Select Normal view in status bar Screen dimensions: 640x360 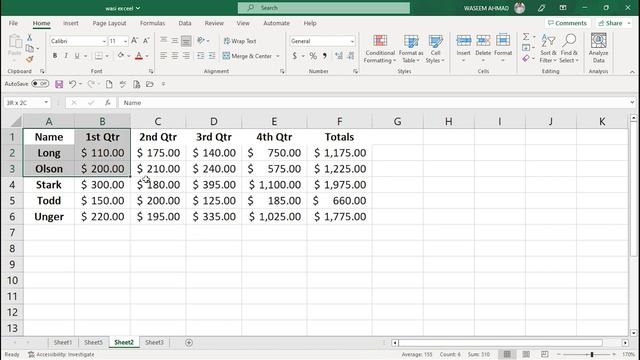[x=507, y=354]
